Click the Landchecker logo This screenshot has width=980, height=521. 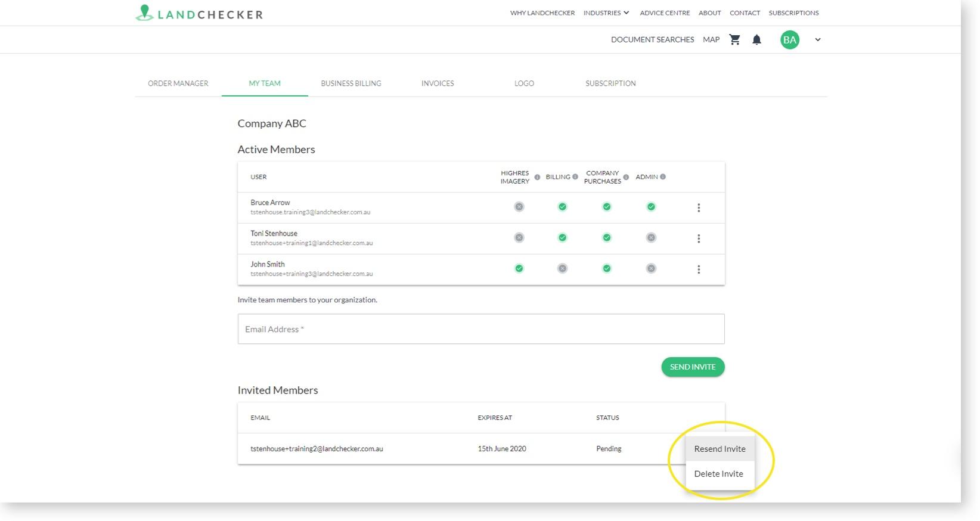point(199,13)
